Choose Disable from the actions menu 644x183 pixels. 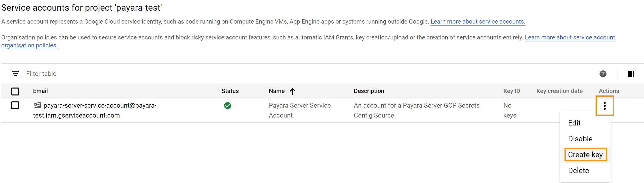(580, 139)
